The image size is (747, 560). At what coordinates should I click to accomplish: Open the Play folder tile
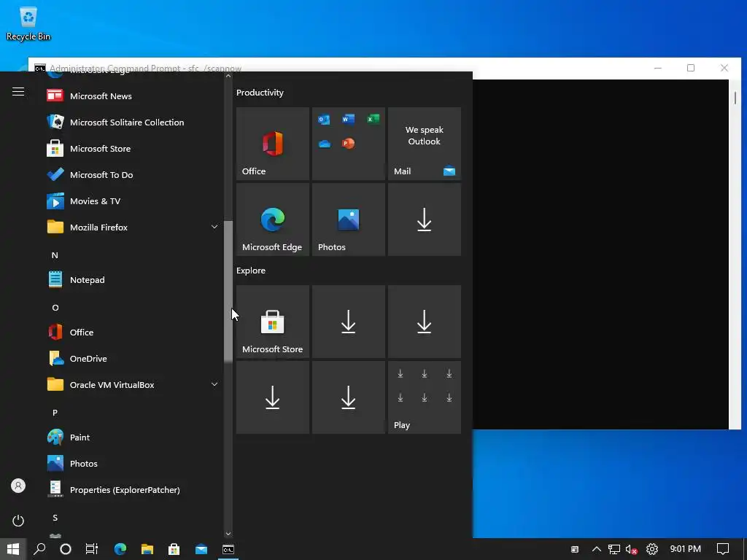coord(425,397)
